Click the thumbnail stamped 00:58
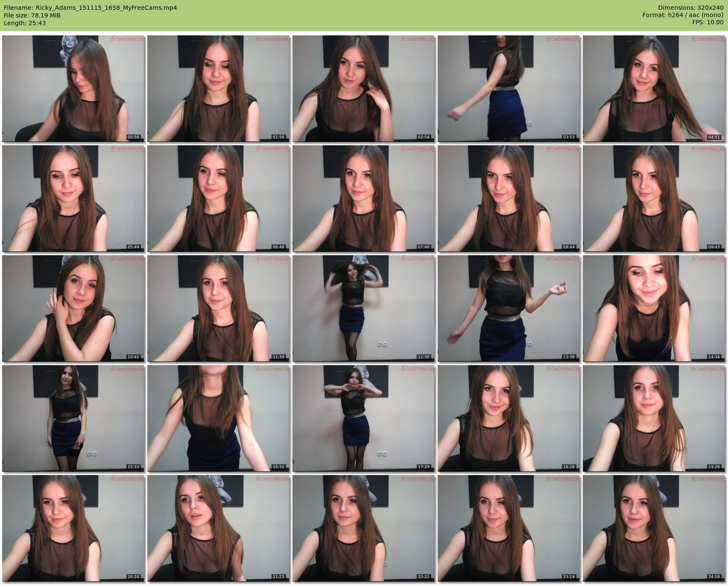Screen dimensions: 728x585 tap(73, 88)
